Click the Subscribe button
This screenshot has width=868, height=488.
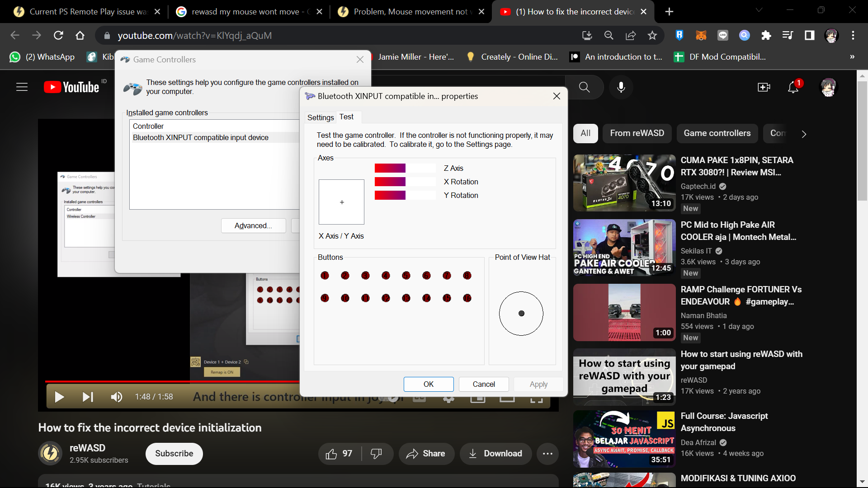pos(174,454)
